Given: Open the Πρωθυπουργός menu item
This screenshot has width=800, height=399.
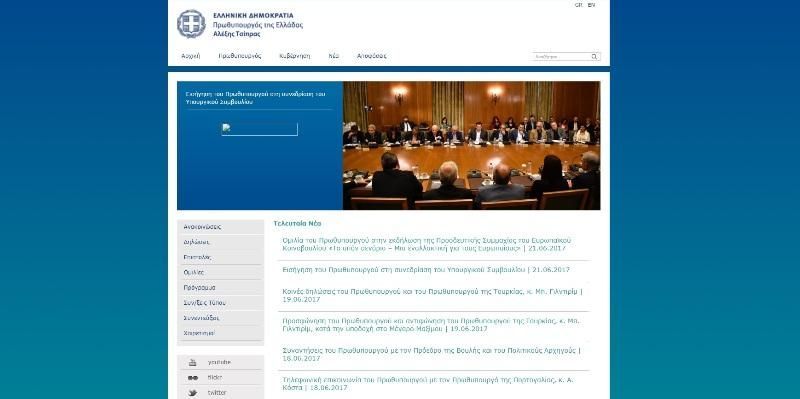Looking at the screenshot, I should click(240, 56).
